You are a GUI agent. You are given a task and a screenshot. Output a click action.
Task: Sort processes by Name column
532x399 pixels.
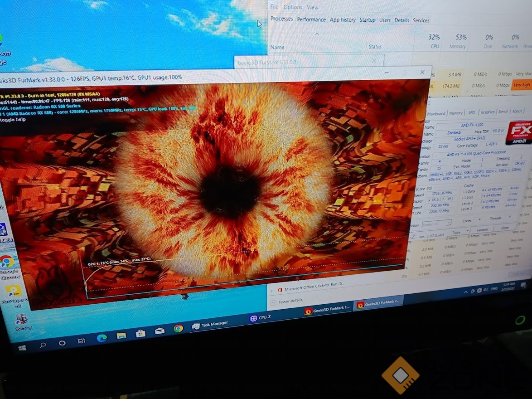pyautogui.click(x=277, y=47)
